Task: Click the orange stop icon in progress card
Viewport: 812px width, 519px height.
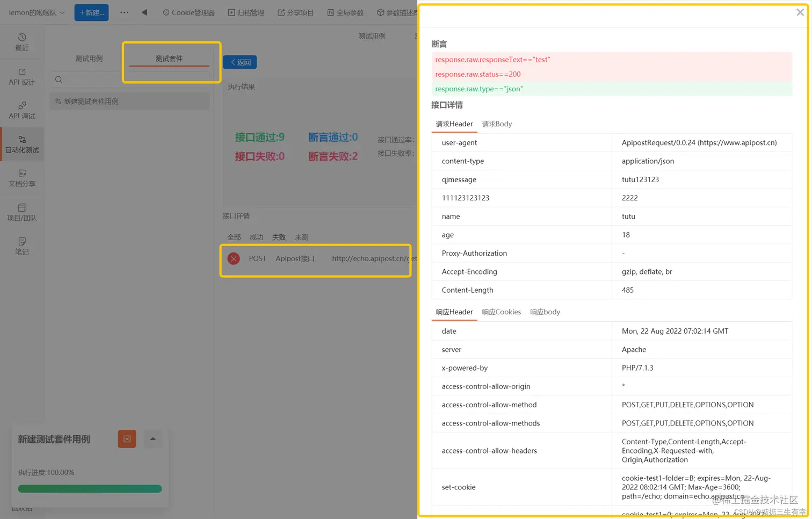Action: pos(127,439)
